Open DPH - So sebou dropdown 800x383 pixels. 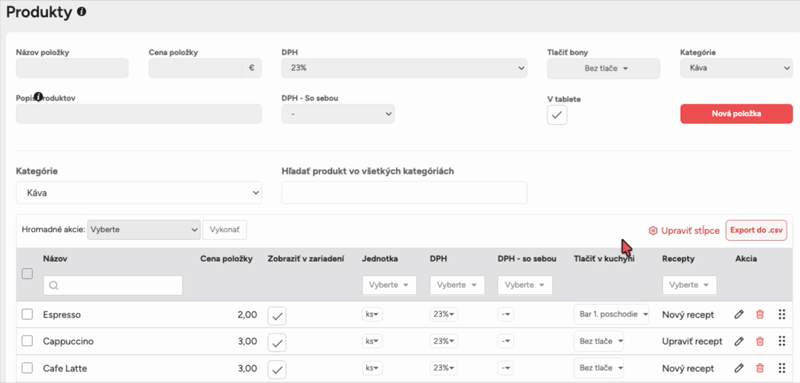tap(338, 114)
